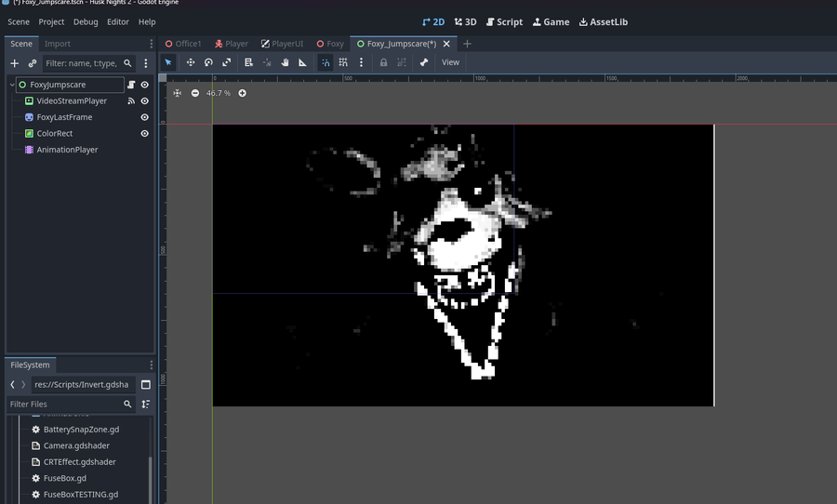837x504 pixels.
Task: Add a new child node
Action: point(14,63)
